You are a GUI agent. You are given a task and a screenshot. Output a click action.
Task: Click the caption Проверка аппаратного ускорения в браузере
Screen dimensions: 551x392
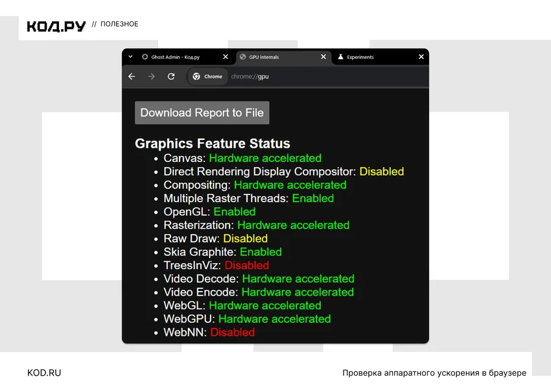pyautogui.click(x=434, y=373)
